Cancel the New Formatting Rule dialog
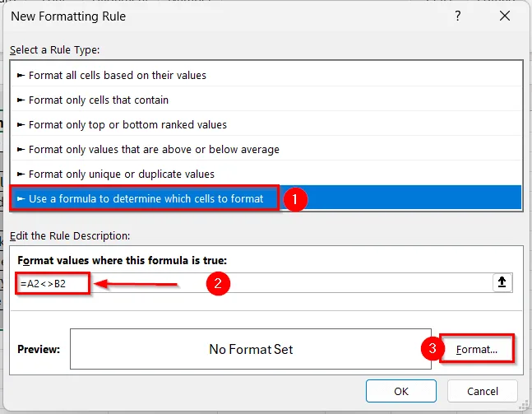Image resolution: width=532 pixels, height=414 pixels. pyautogui.click(x=483, y=391)
